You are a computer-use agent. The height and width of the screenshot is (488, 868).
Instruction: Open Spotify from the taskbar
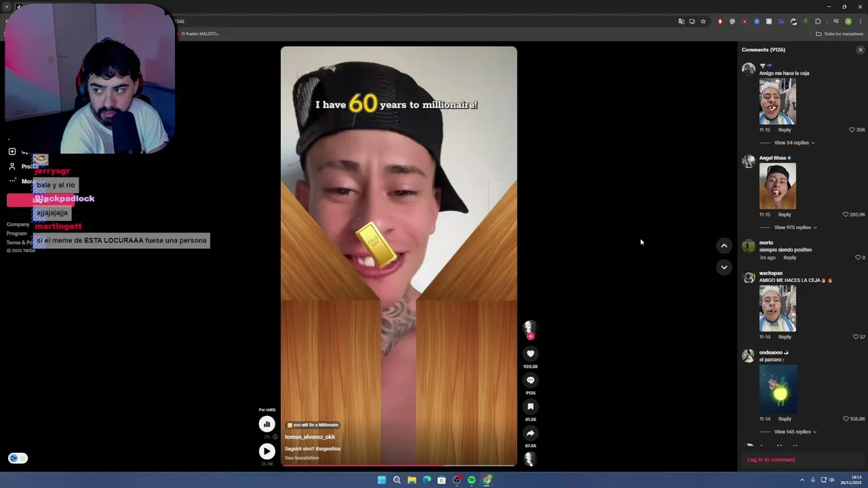coord(471,480)
